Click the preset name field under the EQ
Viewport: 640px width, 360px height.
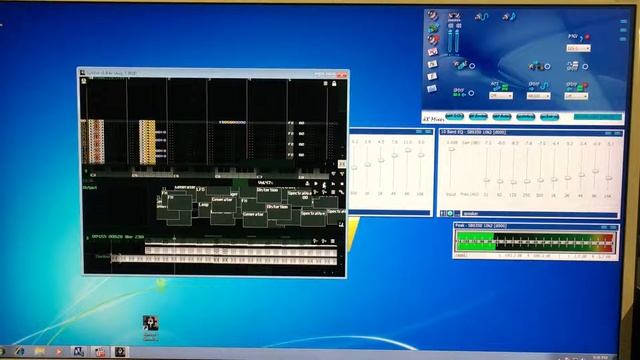click(539, 213)
